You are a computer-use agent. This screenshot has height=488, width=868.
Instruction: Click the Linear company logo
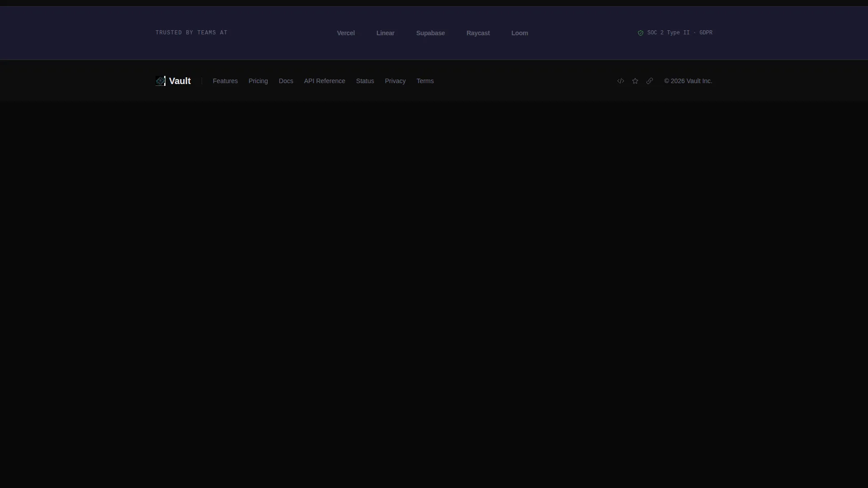click(x=386, y=33)
